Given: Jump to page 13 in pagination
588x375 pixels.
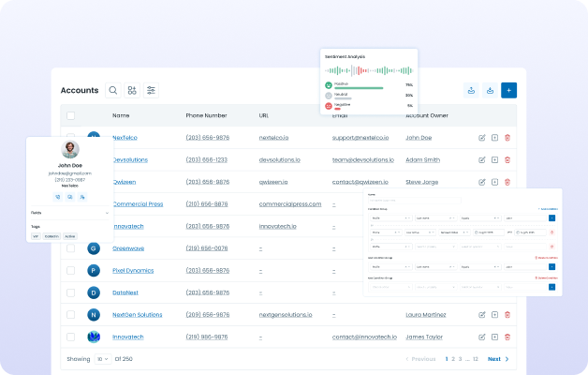Looking at the screenshot, I should 476,359.
